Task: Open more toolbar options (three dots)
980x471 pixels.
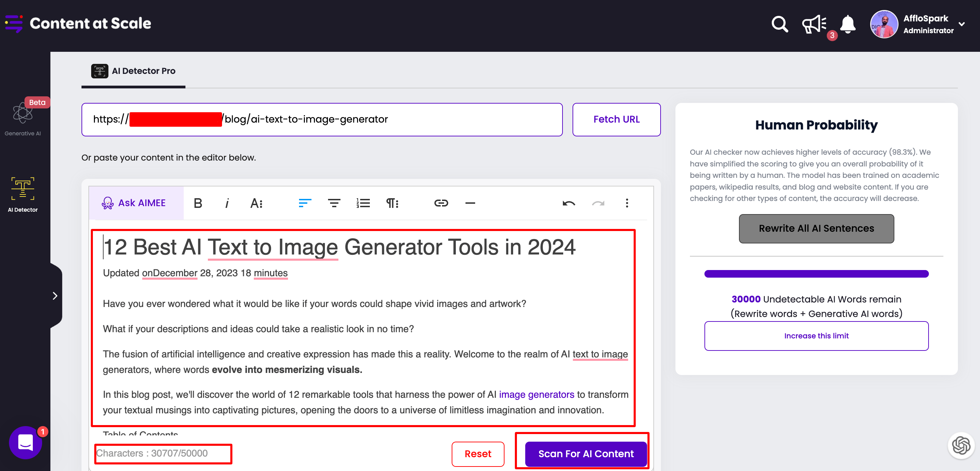Action: pos(627,203)
